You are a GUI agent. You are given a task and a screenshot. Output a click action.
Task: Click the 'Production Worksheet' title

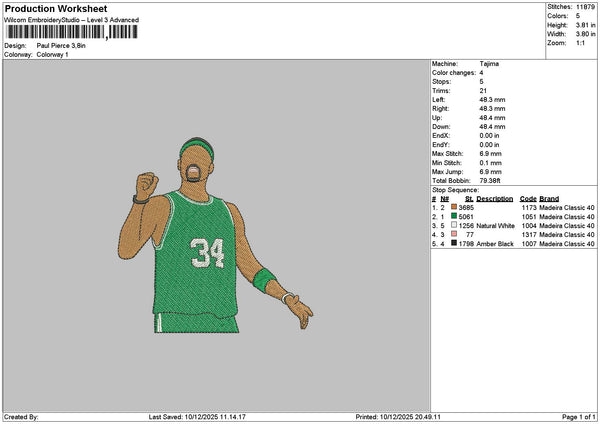[56, 8]
